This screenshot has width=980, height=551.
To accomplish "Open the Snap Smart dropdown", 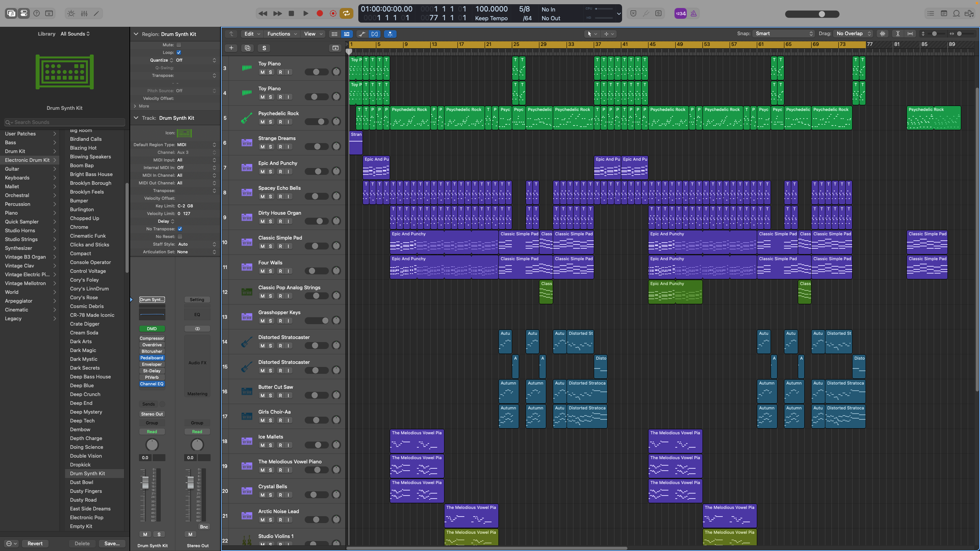I will click(x=783, y=34).
